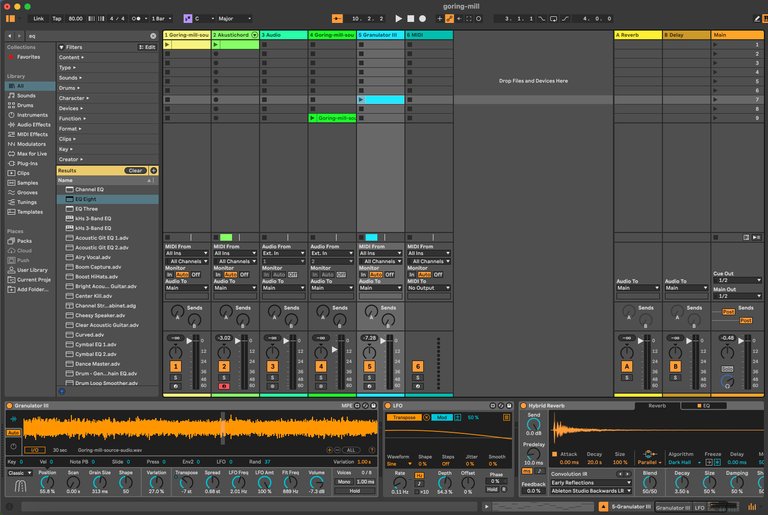This screenshot has width=768, height=515.
Task: Open Hybrid Reverb Dark Hall algorithm dropdown
Action: pos(685,462)
